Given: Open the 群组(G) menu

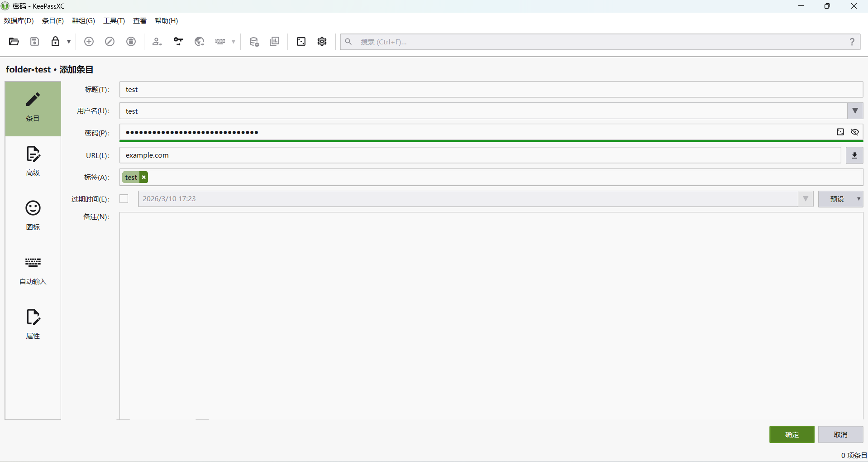Looking at the screenshot, I should (x=83, y=21).
